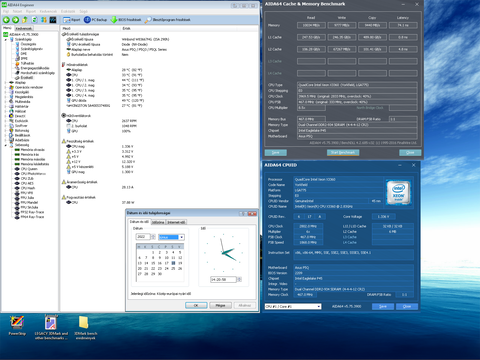The width and height of the screenshot is (480, 360).
Task: Open the Nézet menu
Action: tap(17, 11)
